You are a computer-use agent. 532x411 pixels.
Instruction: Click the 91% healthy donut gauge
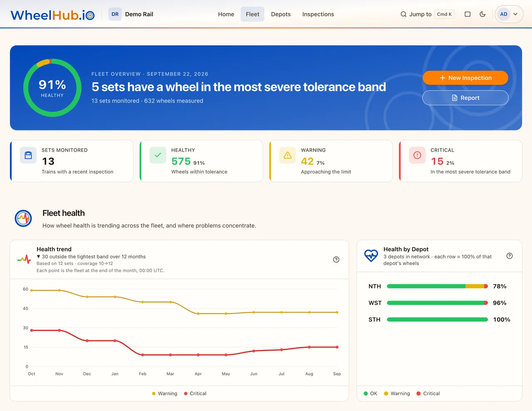52,88
